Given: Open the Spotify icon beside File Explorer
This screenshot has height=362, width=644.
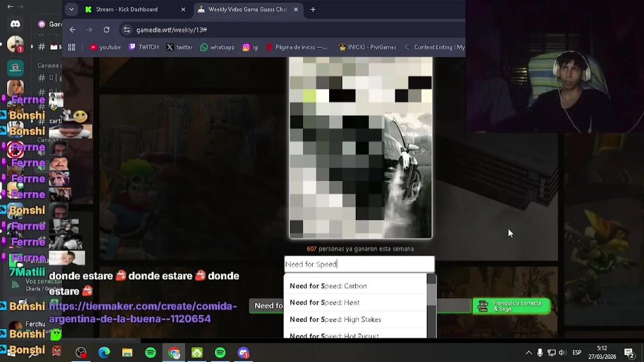Looking at the screenshot, I should click(x=150, y=353).
